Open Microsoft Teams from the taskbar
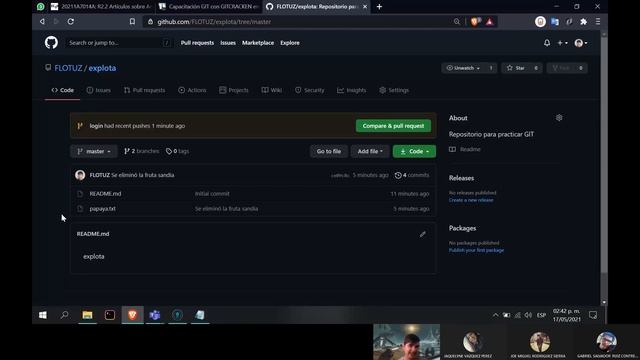The image size is (640, 360). (155, 315)
